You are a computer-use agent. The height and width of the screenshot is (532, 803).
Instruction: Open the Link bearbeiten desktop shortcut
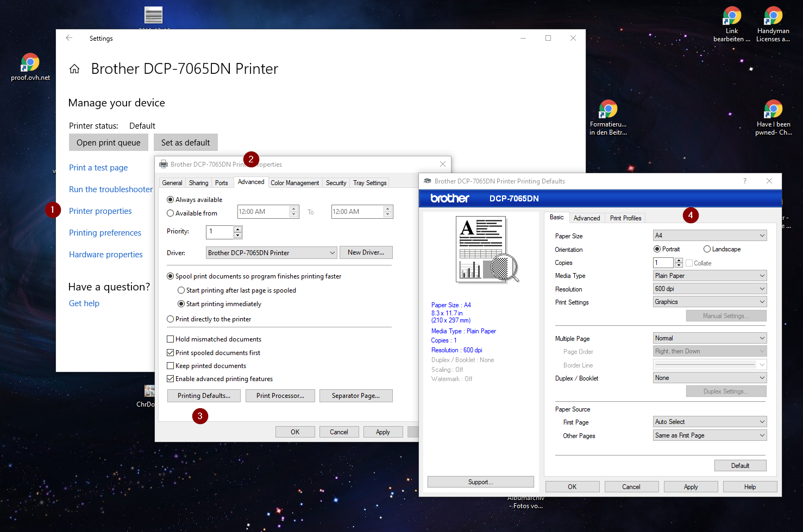tap(732, 24)
